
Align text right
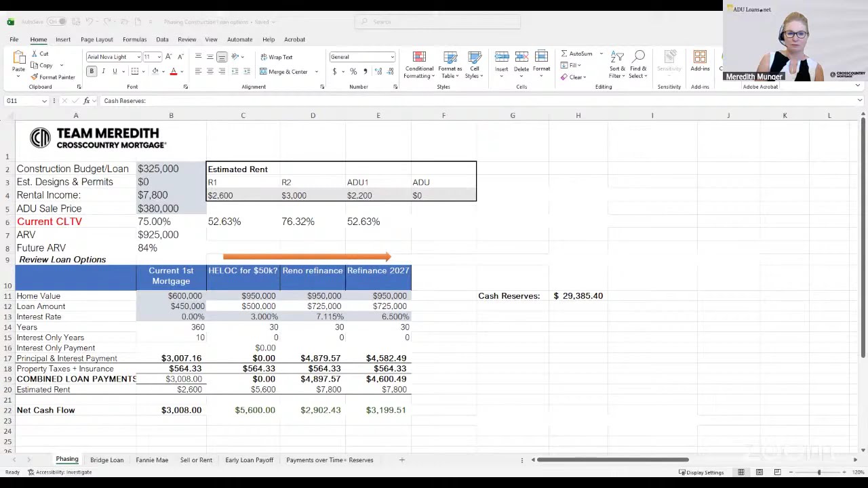pos(222,71)
